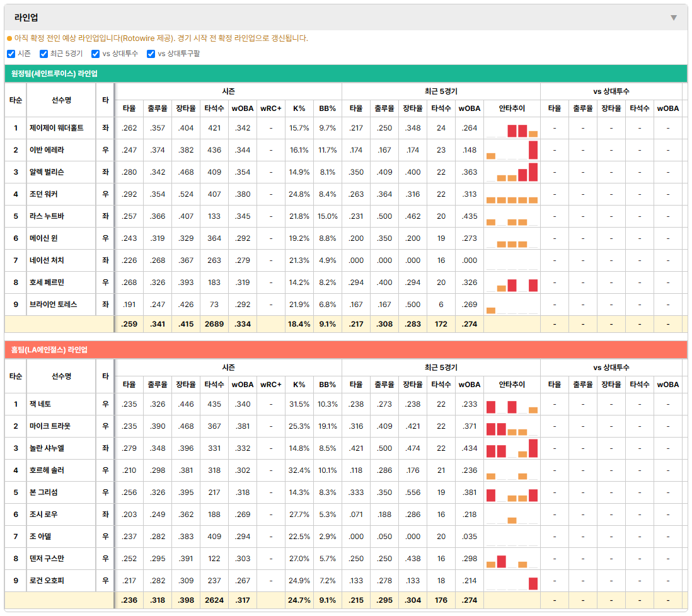Disable the vs 상대투수 checkbox
The image size is (692, 616).
click(95, 54)
